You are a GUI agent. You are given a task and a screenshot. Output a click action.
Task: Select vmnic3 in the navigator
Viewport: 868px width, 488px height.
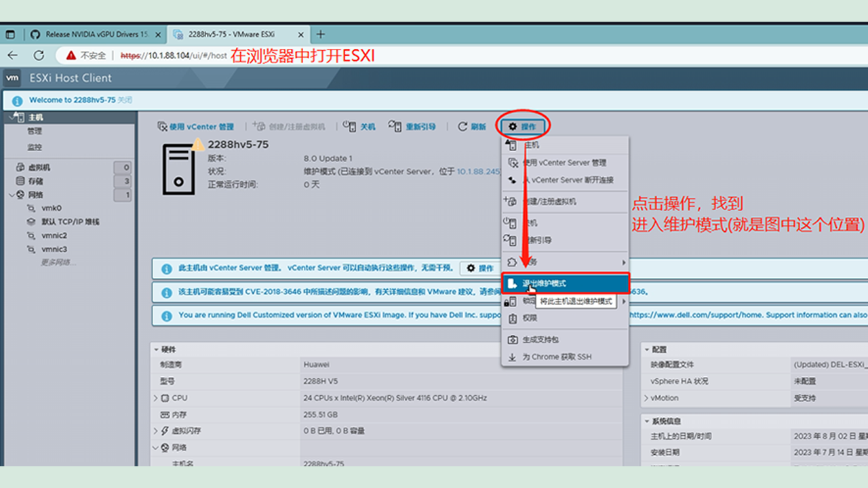click(54, 249)
